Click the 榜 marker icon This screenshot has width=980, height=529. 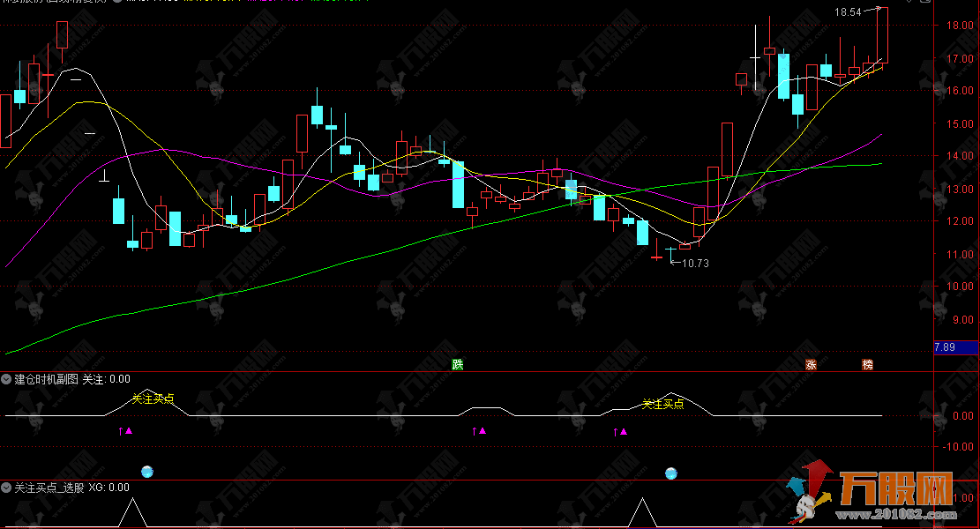pyautogui.click(x=867, y=364)
